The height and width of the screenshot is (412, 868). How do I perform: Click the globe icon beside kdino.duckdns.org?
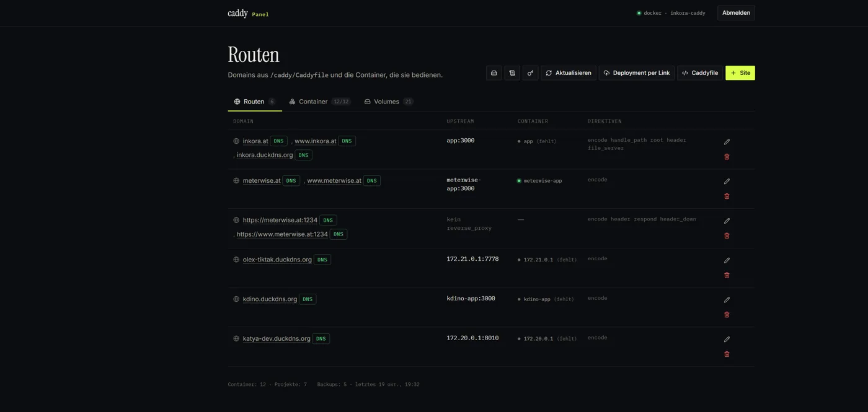(236, 299)
